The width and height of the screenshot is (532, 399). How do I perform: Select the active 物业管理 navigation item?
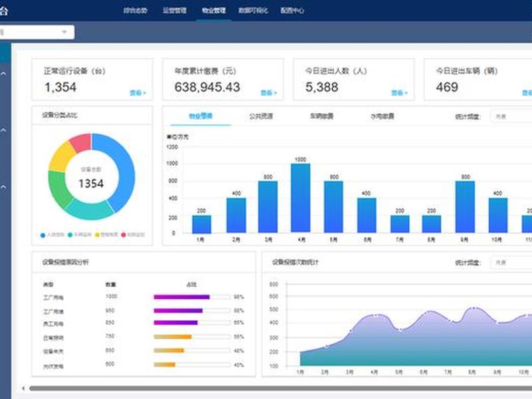213,11
